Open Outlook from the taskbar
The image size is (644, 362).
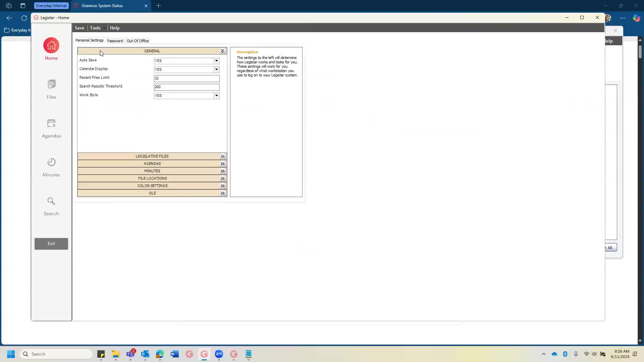[145, 354]
